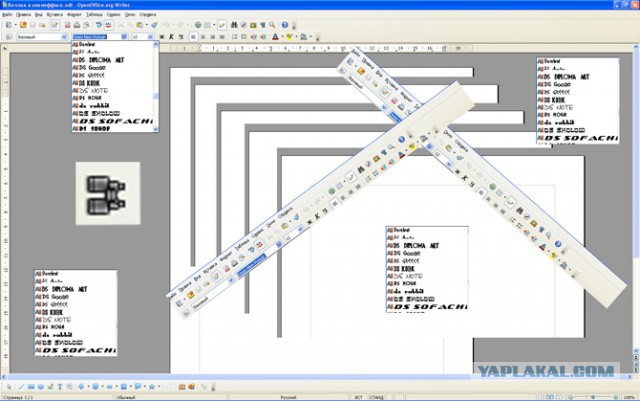Toggle Bold formatting

point(162,37)
